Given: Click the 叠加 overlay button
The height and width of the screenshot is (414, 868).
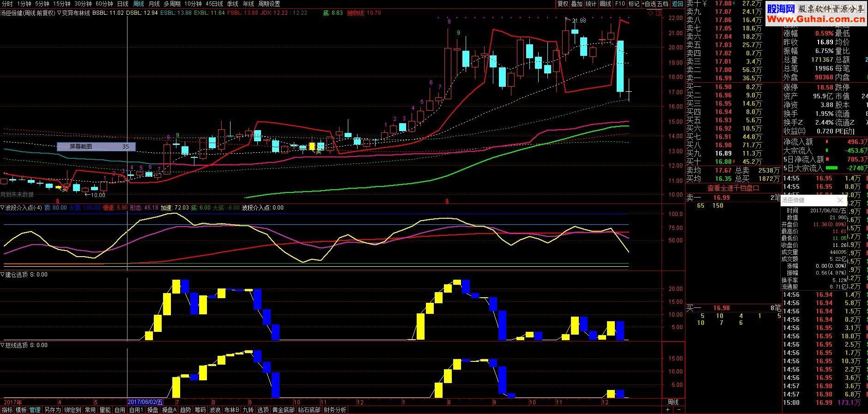Looking at the screenshot, I should pos(577,4).
